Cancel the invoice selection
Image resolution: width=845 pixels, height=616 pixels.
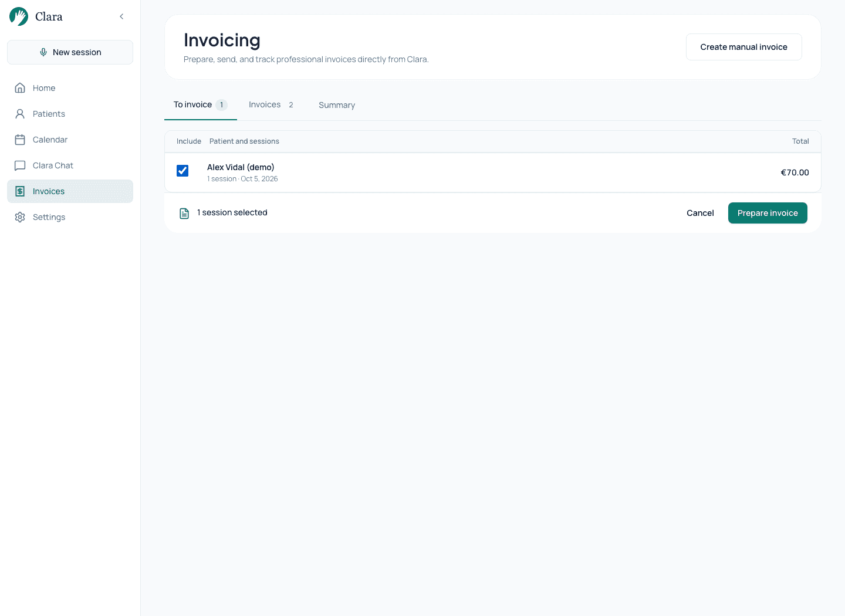click(700, 213)
